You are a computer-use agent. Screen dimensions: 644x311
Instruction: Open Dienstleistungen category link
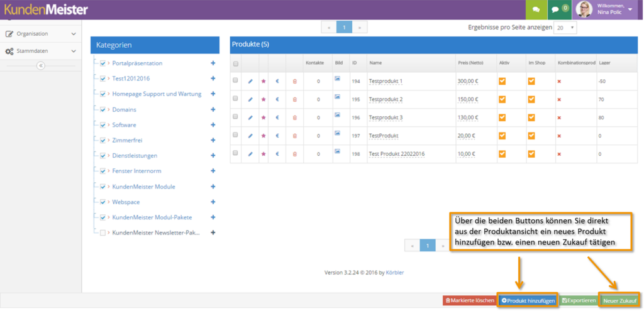[x=135, y=156]
